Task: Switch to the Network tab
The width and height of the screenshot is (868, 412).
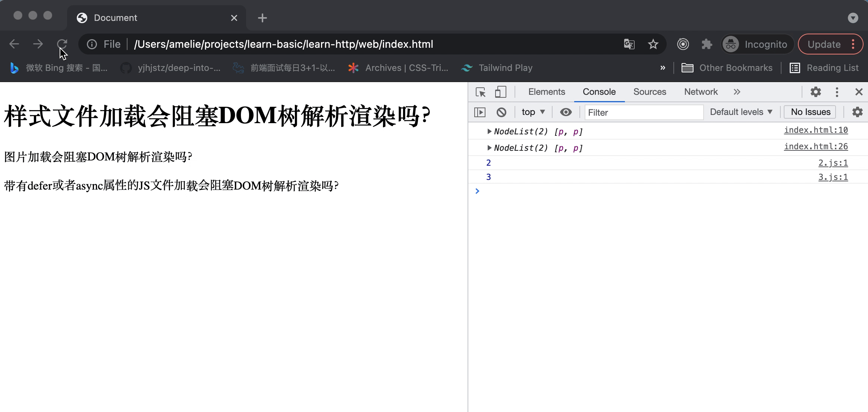Action: coord(700,92)
